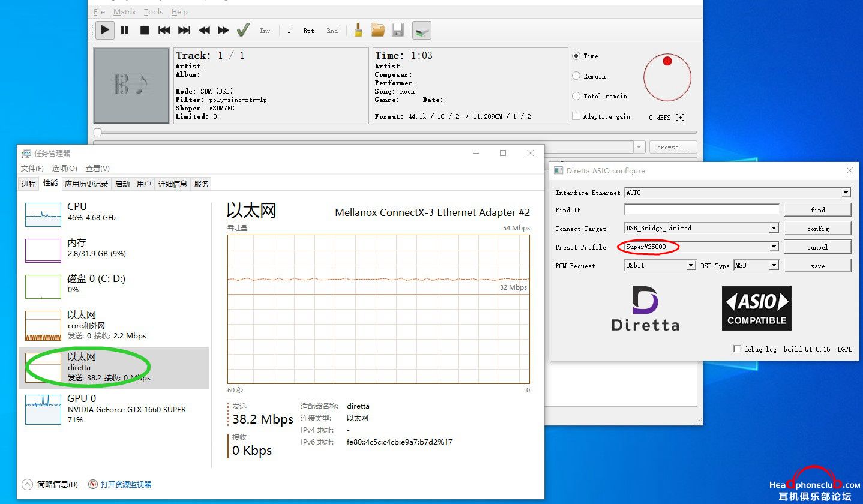Click the track position seek slider handle
863x504 pixels.
tap(97, 132)
